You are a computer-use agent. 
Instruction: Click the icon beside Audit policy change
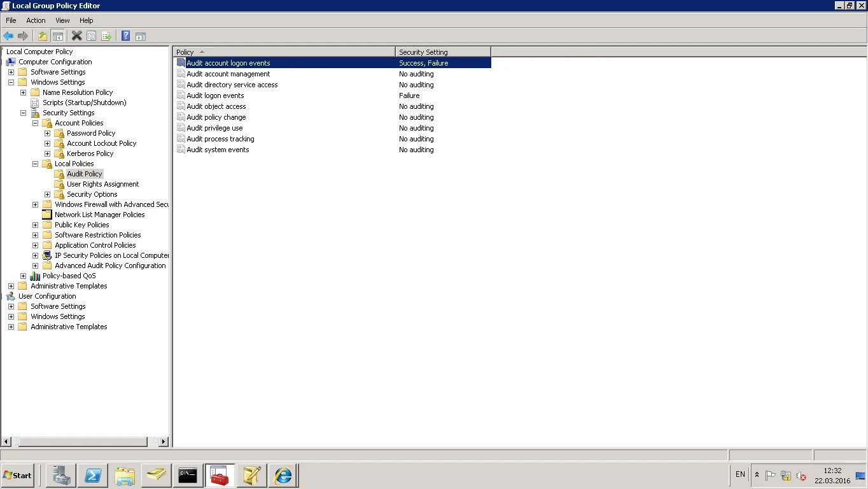coord(181,117)
